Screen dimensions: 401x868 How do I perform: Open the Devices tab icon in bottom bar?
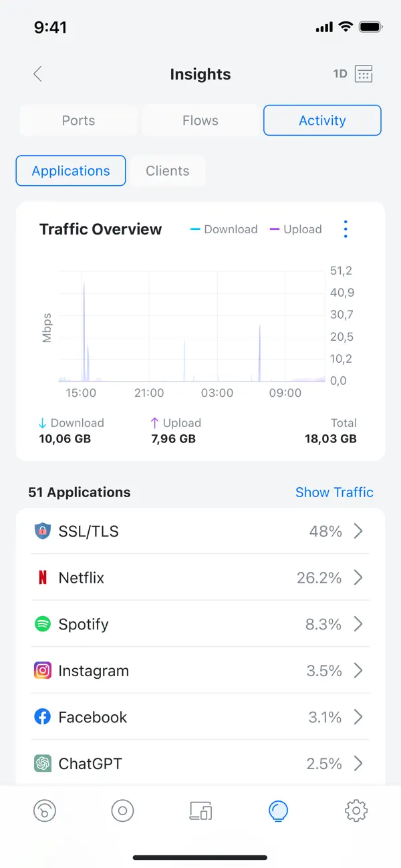200,811
